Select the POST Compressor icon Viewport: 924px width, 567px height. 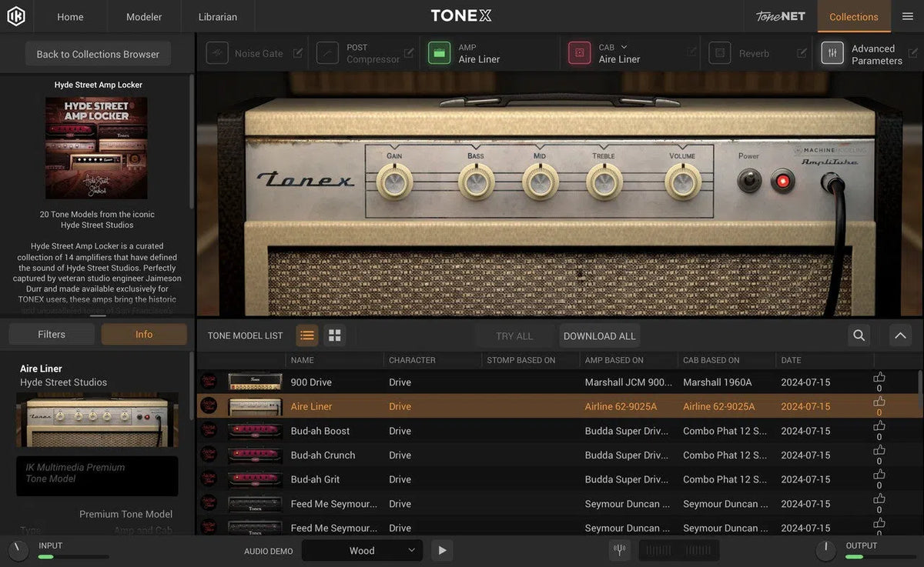pos(327,52)
